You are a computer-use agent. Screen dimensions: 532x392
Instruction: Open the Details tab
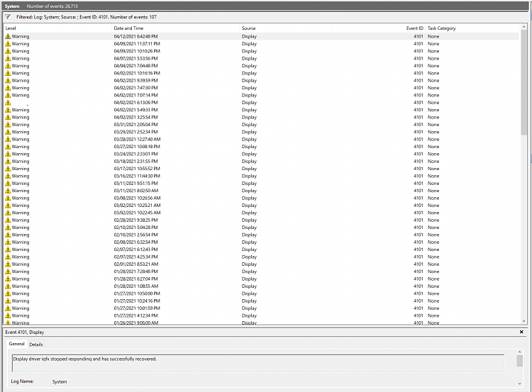(36, 345)
